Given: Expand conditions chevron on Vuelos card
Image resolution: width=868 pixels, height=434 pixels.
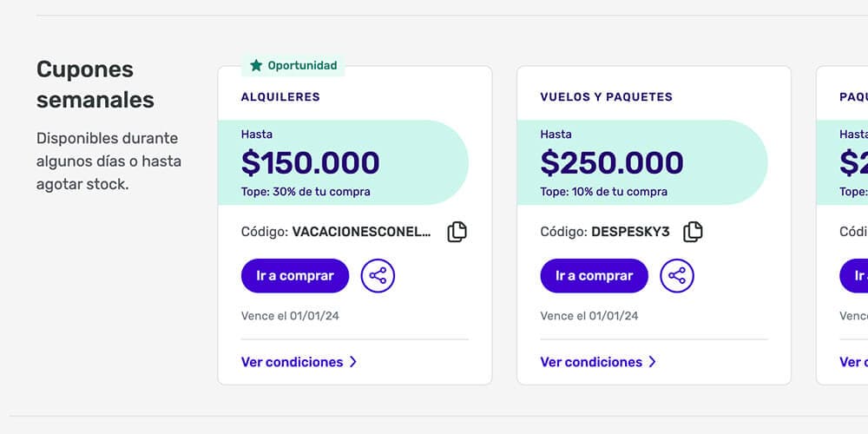Looking at the screenshot, I should (653, 362).
